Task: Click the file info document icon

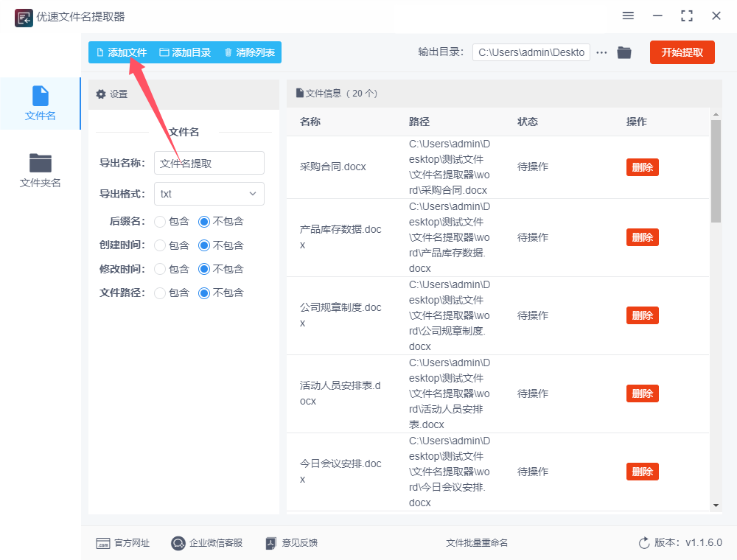Action: [x=300, y=93]
